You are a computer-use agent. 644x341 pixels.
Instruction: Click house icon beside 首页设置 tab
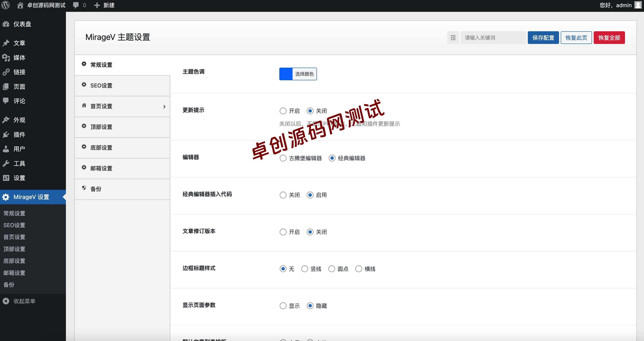84,105
